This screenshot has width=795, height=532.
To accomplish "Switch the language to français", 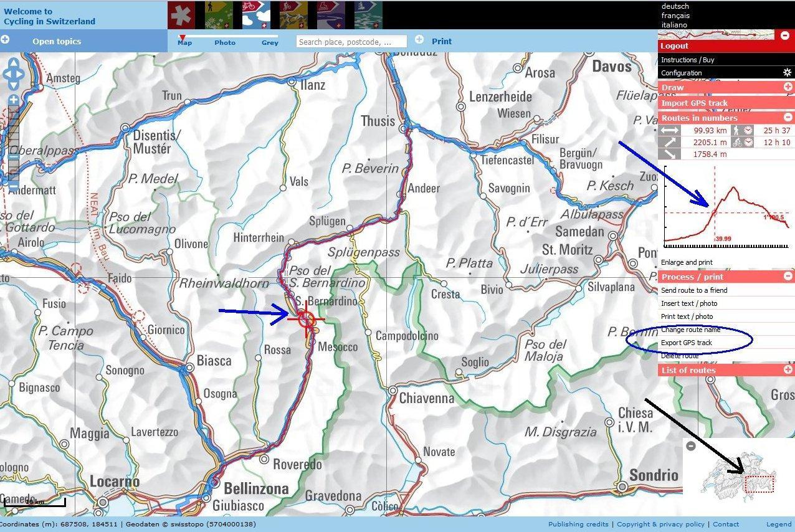I will point(675,16).
